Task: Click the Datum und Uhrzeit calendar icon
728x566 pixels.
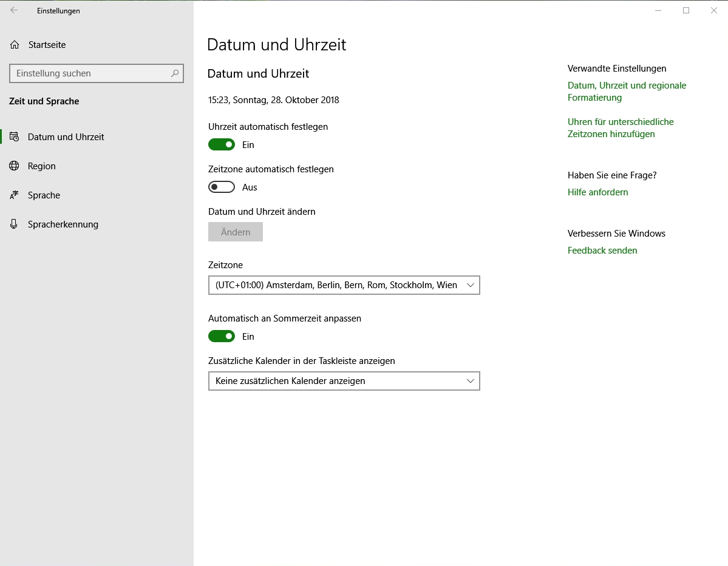Action: click(x=15, y=137)
